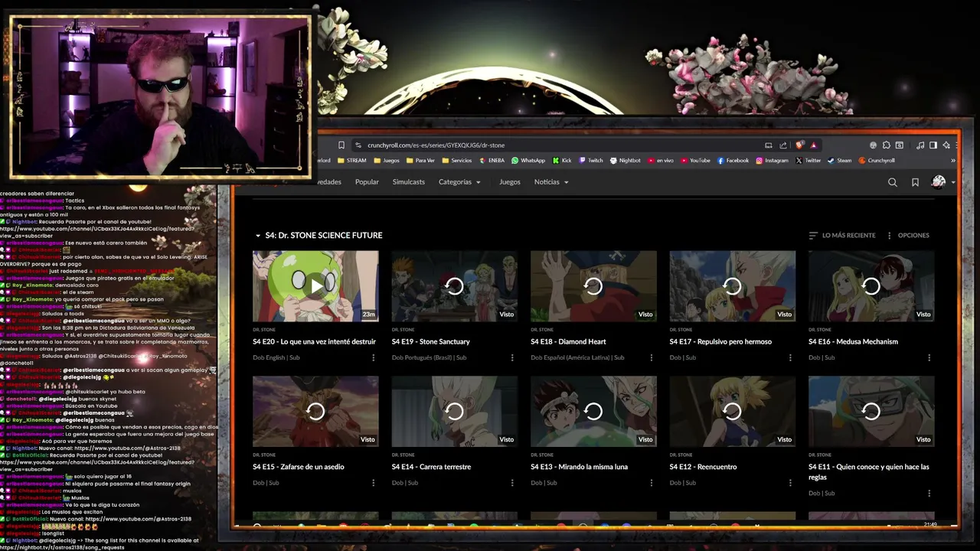The image size is (980, 551).
Task: Open more options for S4 E11
Action: click(x=929, y=493)
